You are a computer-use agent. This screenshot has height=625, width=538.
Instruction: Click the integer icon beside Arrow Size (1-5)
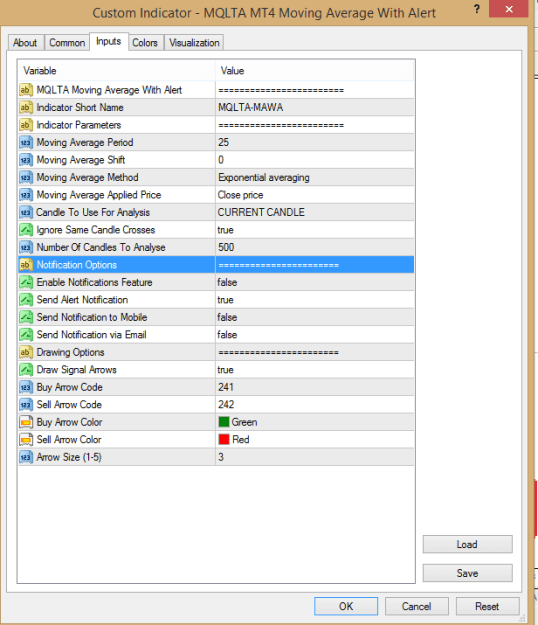[x=26, y=457]
